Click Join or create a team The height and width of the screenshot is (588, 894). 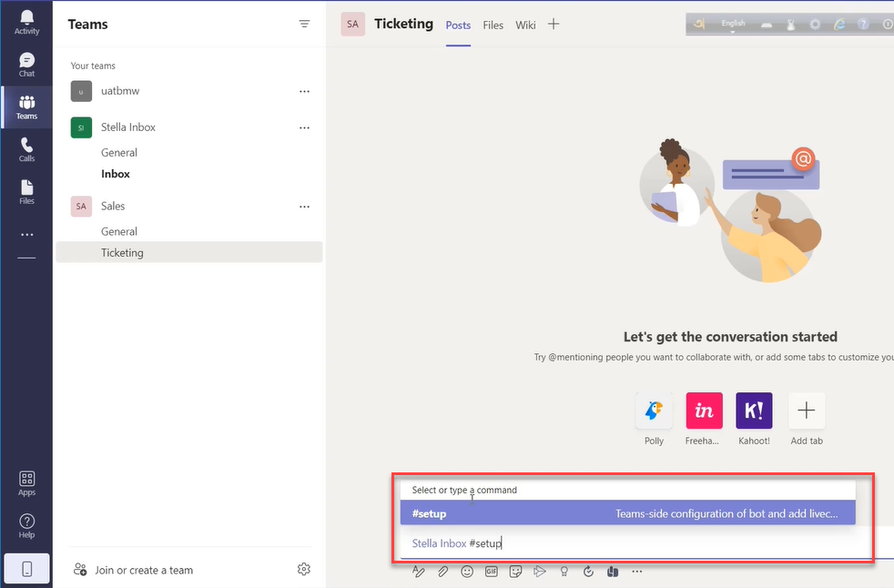pos(134,570)
